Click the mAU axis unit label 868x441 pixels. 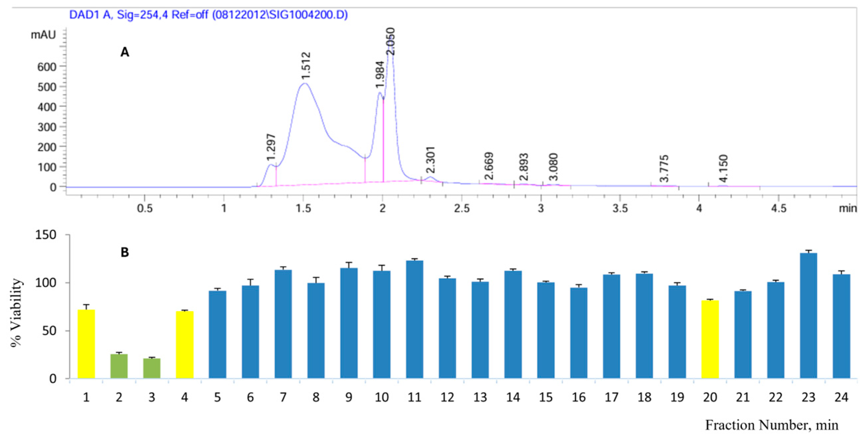(x=43, y=35)
